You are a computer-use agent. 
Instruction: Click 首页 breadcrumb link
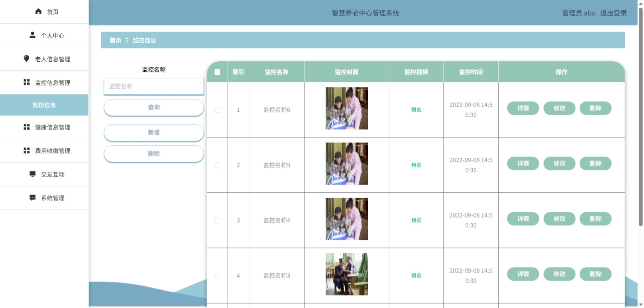[x=115, y=40]
